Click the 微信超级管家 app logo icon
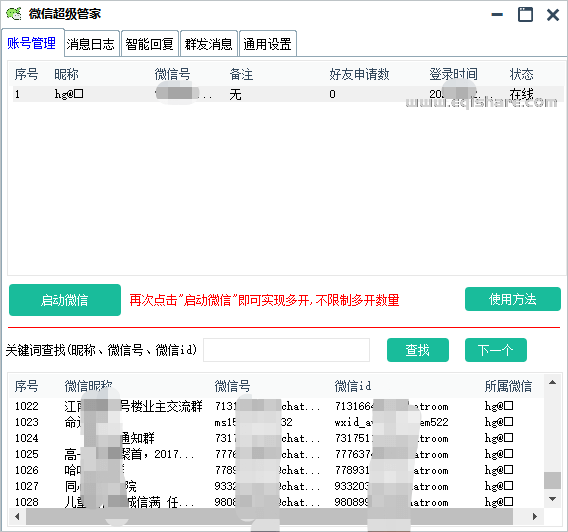Screen dimensions: 568x532 pyautogui.click(x=14, y=13)
